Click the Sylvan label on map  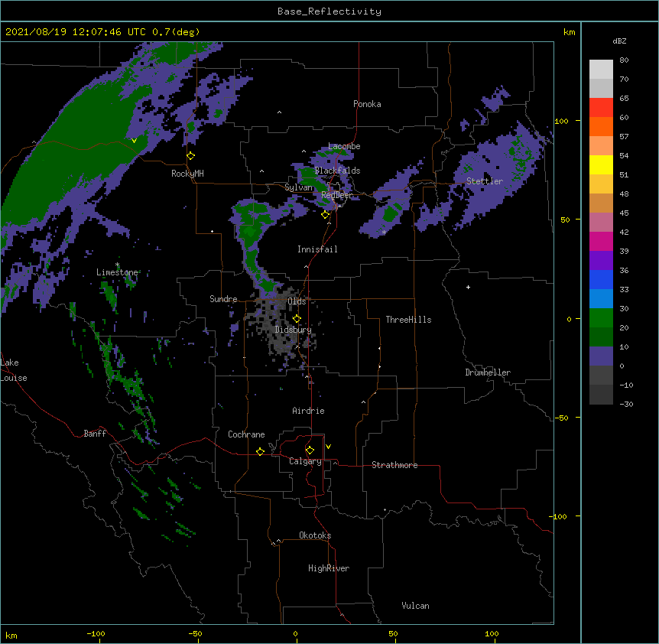point(299,187)
